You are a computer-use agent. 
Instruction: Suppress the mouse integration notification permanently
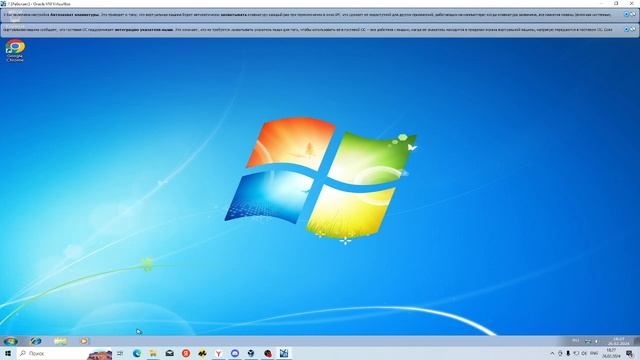pyautogui.click(x=633, y=29)
